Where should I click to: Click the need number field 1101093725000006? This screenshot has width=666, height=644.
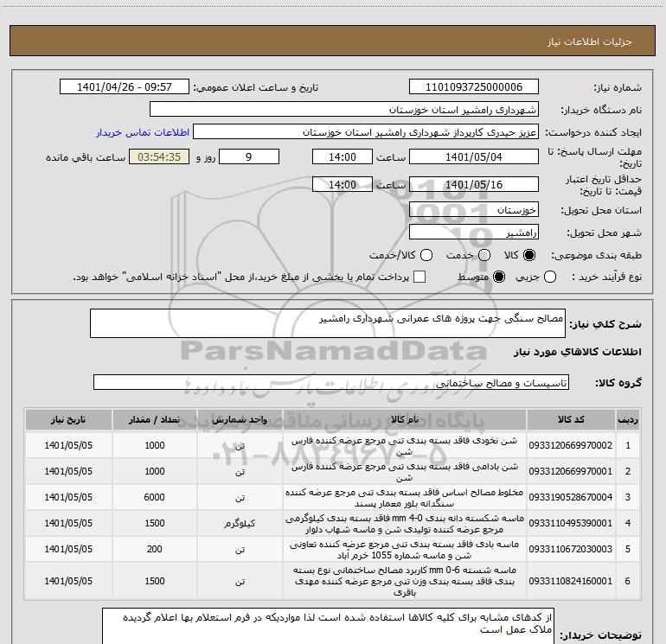pos(474,87)
